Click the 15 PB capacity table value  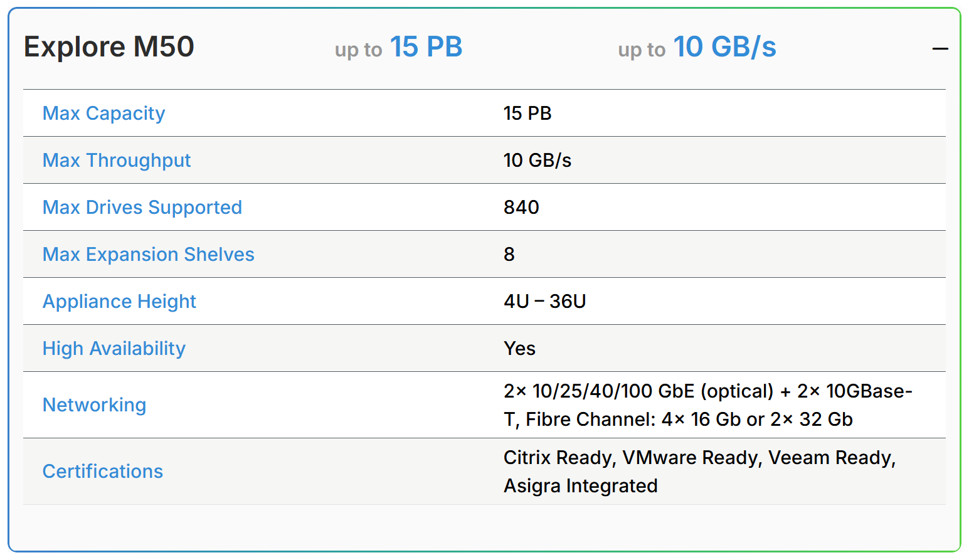click(527, 114)
